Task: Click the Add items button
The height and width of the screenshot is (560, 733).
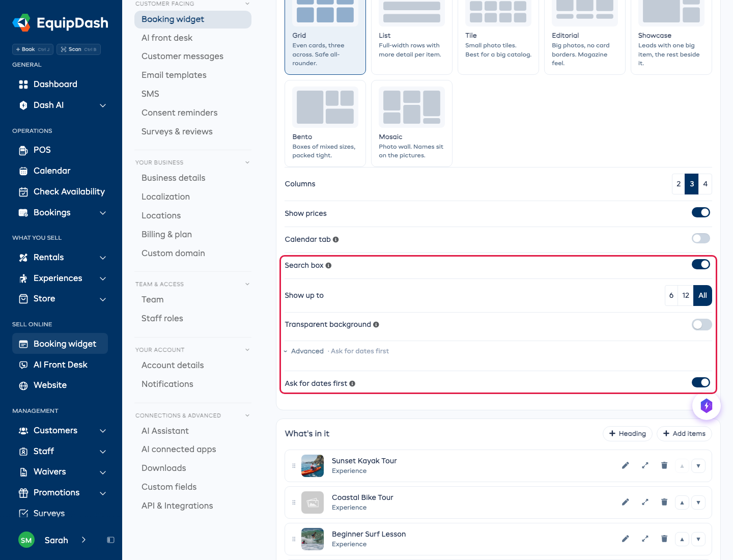Action: pyautogui.click(x=684, y=433)
